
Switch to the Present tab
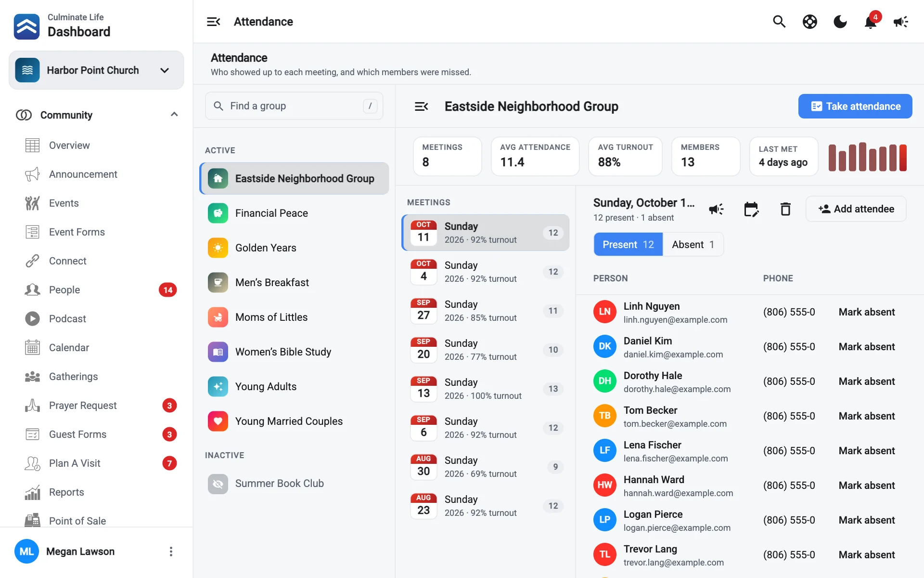coord(628,245)
